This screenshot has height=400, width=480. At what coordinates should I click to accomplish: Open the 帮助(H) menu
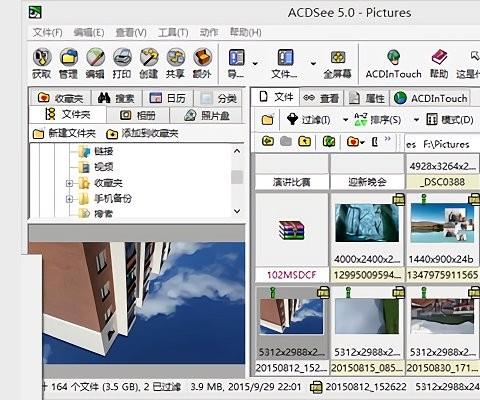(x=246, y=32)
